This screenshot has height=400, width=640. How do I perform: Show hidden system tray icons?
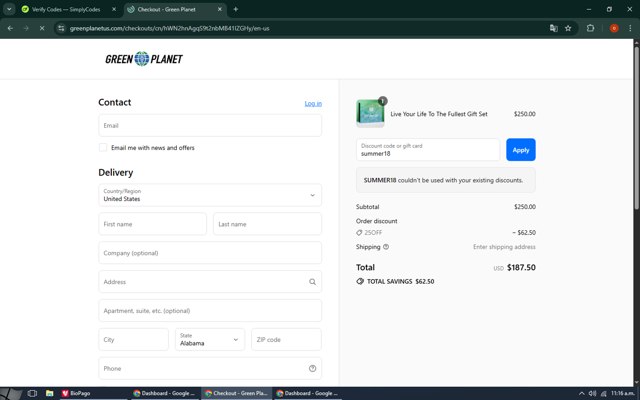581,393
